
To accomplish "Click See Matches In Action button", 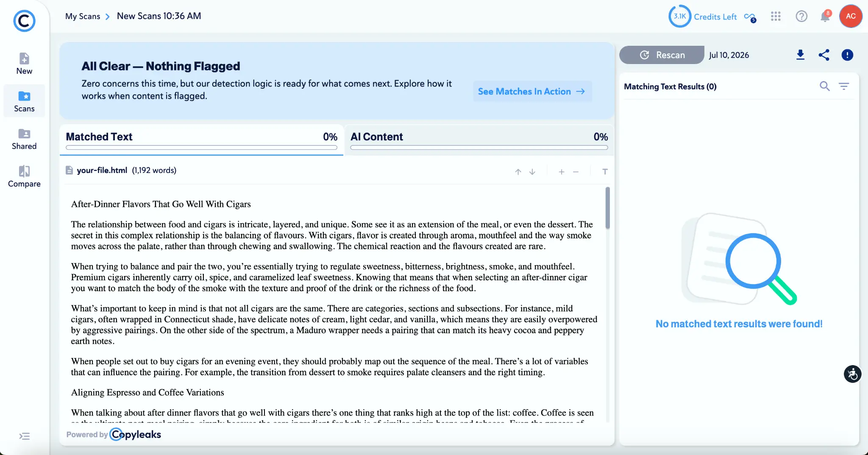I will click(x=532, y=92).
